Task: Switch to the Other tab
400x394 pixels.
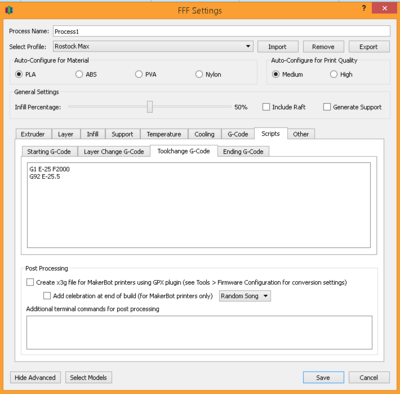Action: tap(301, 134)
